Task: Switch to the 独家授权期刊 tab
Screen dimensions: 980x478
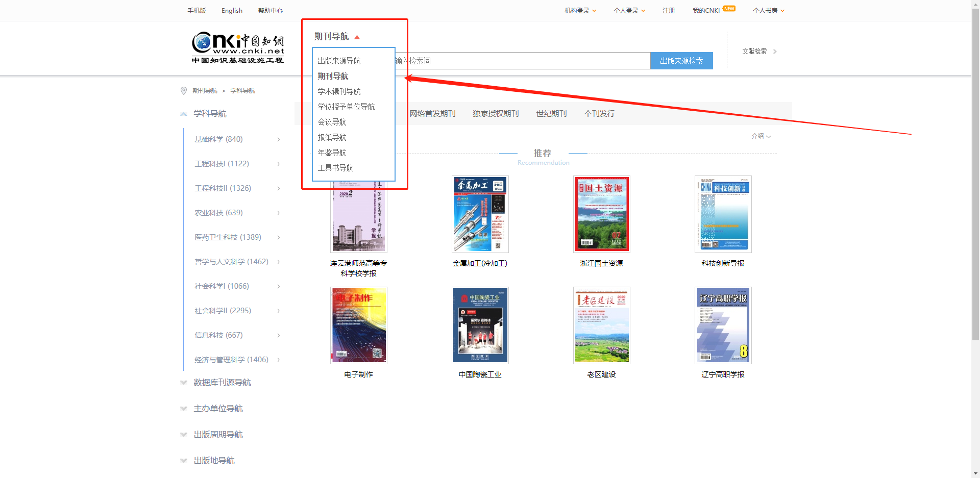Action: point(496,113)
